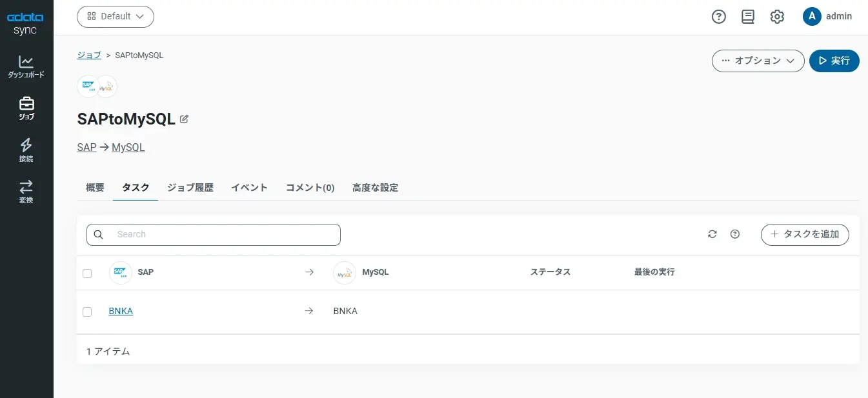Image resolution: width=868 pixels, height=398 pixels.
Task: Check the BNKA task row checkbox
Action: tap(87, 312)
